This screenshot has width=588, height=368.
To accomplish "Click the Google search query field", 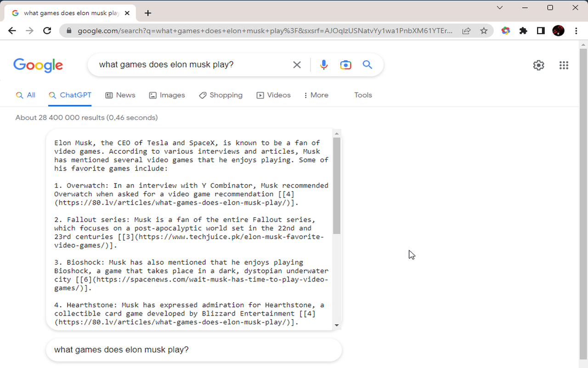I will (191, 65).
